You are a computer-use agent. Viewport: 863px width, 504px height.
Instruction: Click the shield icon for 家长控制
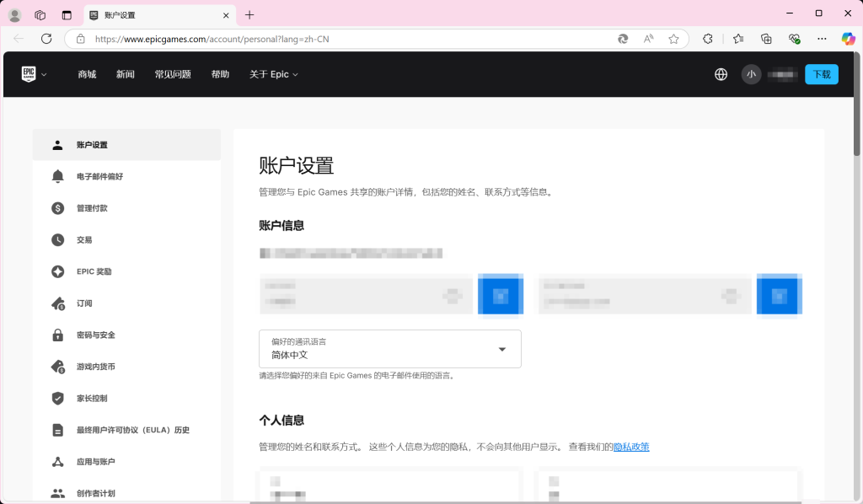point(57,399)
